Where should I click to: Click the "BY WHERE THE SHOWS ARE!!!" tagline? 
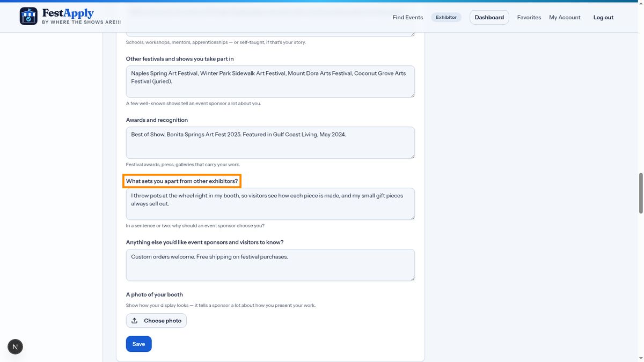(82, 23)
